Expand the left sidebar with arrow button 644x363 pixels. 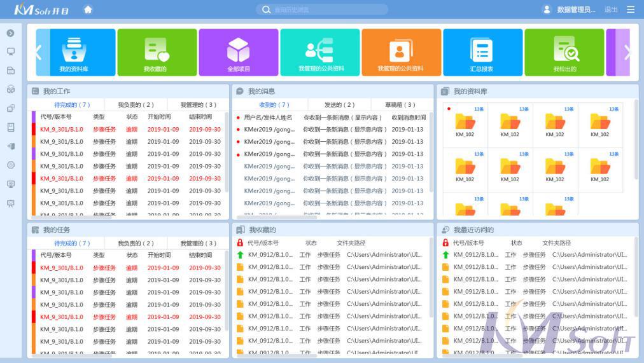[x=11, y=33]
